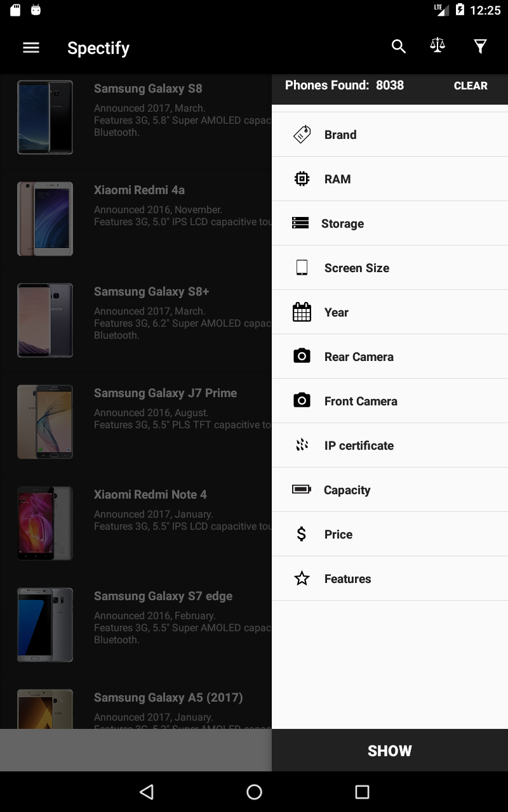Select the Samsung Galaxy A5 (2017) title
The image size is (508, 812).
[168, 698]
